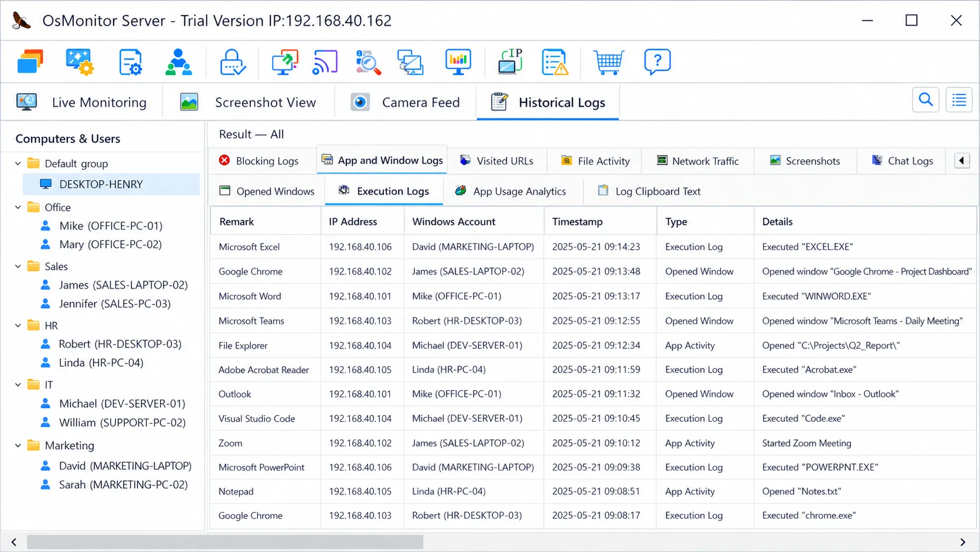Click the list view icon button
Screen dimensions: 980x552
click(x=959, y=100)
